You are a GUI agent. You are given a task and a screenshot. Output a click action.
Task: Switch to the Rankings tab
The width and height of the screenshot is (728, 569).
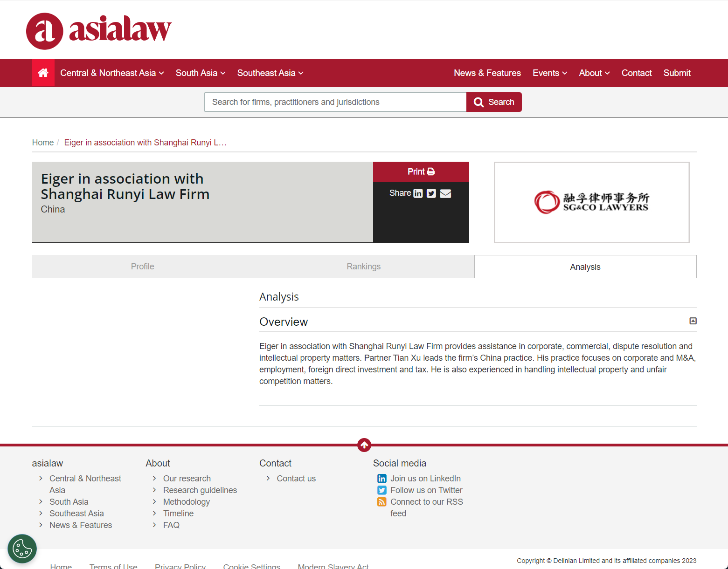[x=364, y=267]
